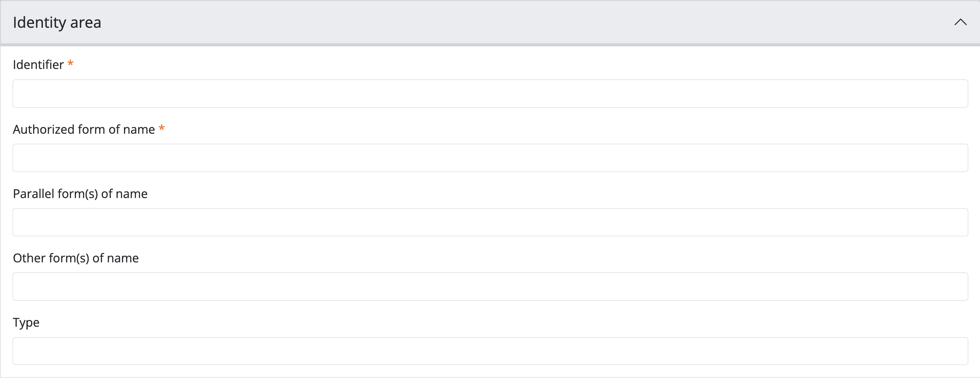The width and height of the screenshot is (980, 378).
Task: Focus the Parallel form(s) of name field
Action: (x=490, y=222)
